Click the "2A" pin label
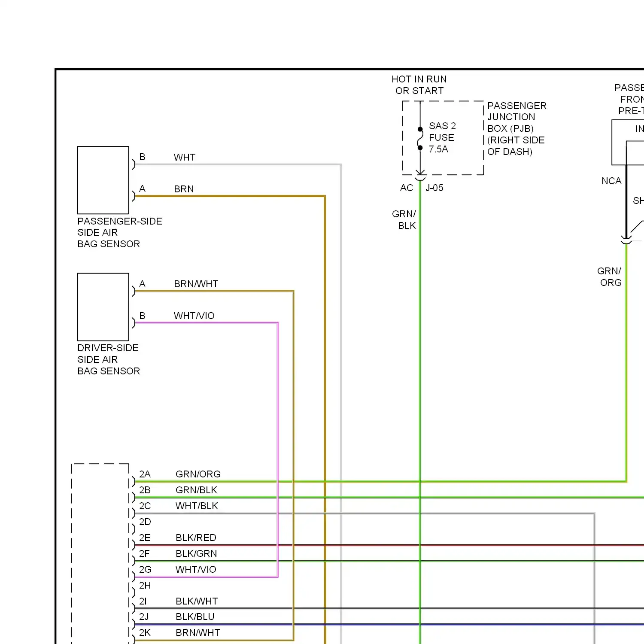This screenshot has height=644, width=644. (x=145, y=474)
